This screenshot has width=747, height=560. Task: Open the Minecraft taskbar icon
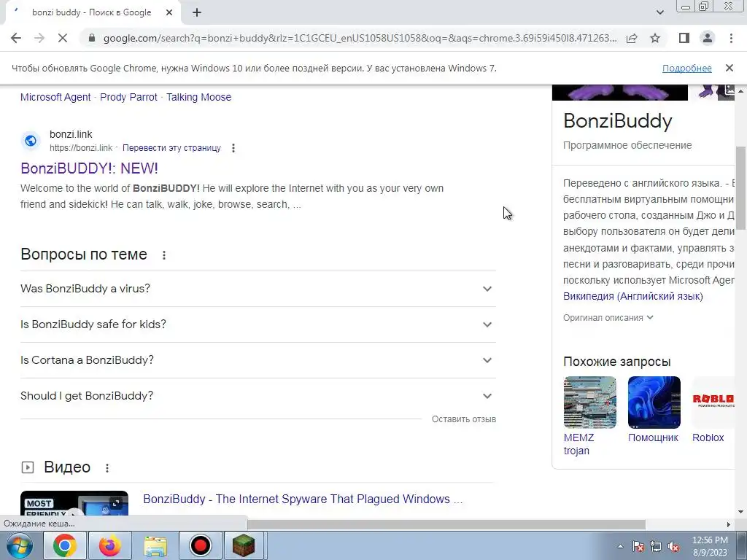pos(244,545)
